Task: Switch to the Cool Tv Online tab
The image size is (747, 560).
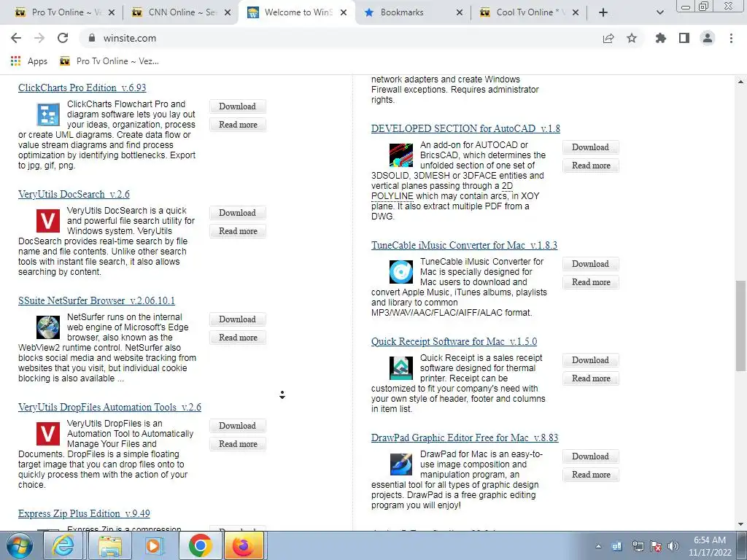Action: pyautogui.click(x=529, y=12)
